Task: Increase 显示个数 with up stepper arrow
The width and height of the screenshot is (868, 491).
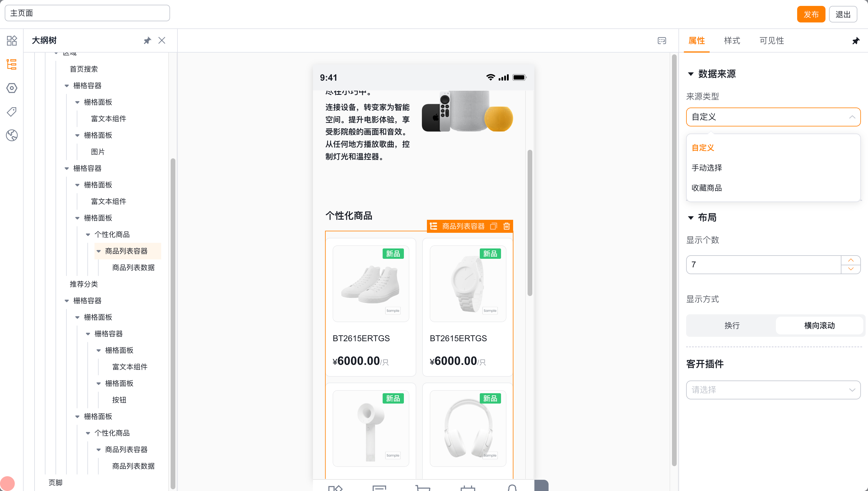Action: 851,260
